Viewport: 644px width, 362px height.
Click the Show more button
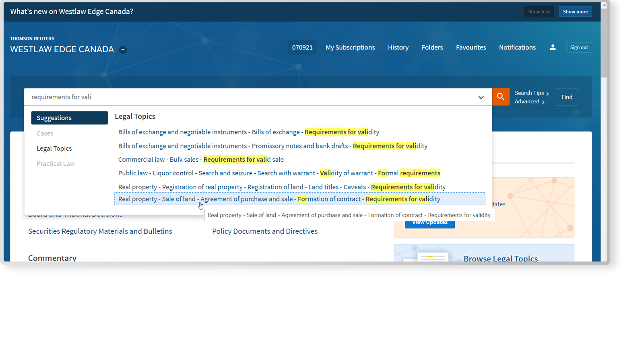click(x=575, y=12)
